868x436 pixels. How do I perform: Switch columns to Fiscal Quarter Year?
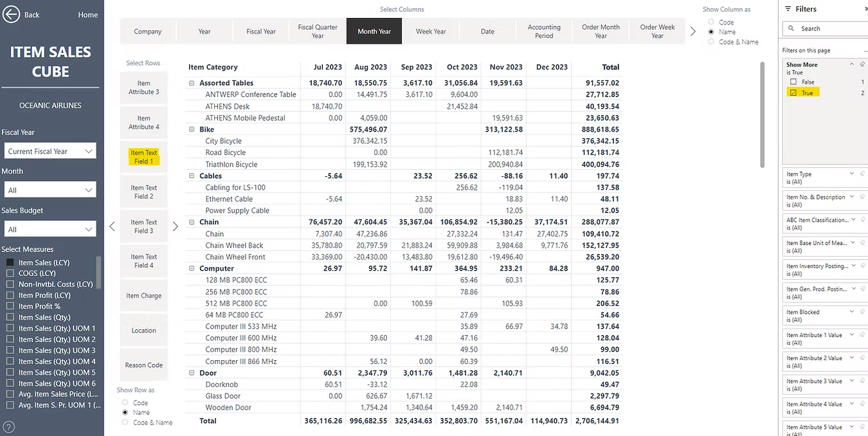click(x=318, y=32)
